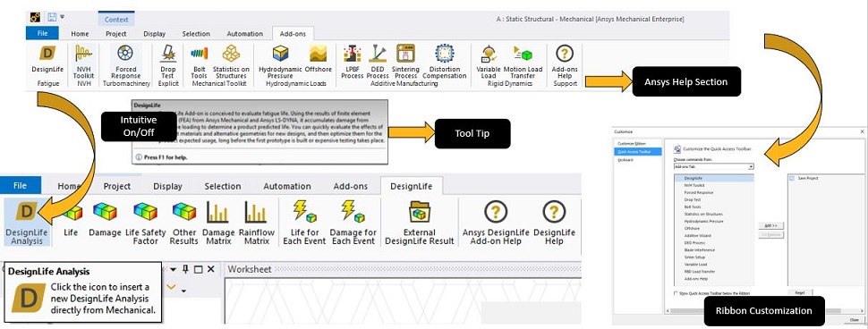Open the Selection tab in the lower ribbon
Screen dimensions: 868x329
[222, 186]
